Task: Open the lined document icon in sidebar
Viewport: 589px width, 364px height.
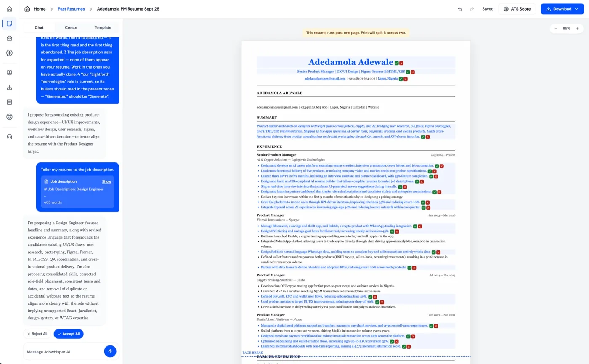Action: (x=9, y=102)
